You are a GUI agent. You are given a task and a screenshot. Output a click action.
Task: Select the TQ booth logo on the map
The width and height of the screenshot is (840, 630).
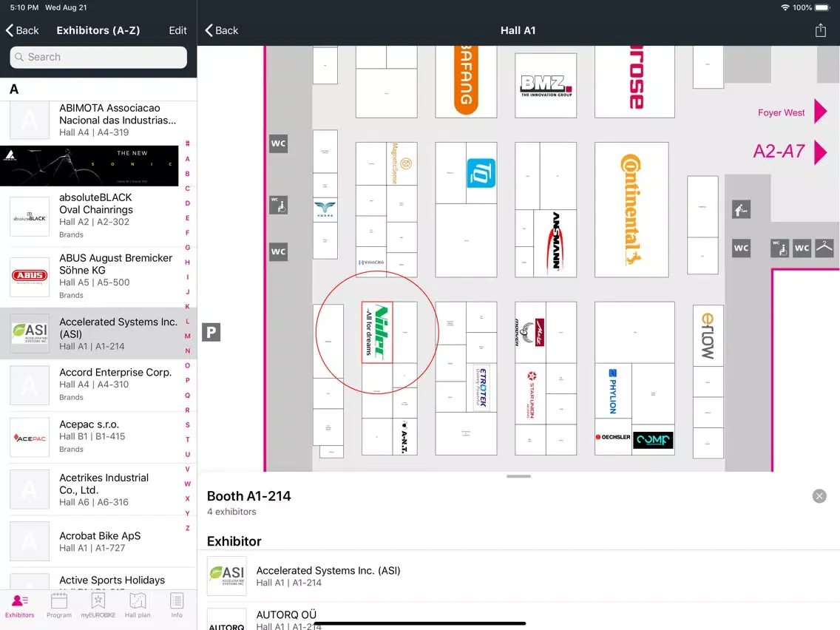(x=481, y=172)
